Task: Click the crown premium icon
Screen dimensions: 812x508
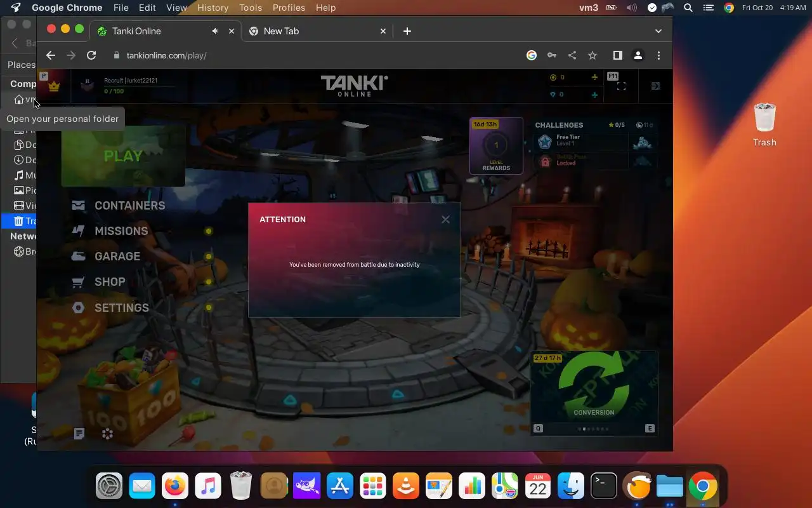Action: click(x=54, y=86)
